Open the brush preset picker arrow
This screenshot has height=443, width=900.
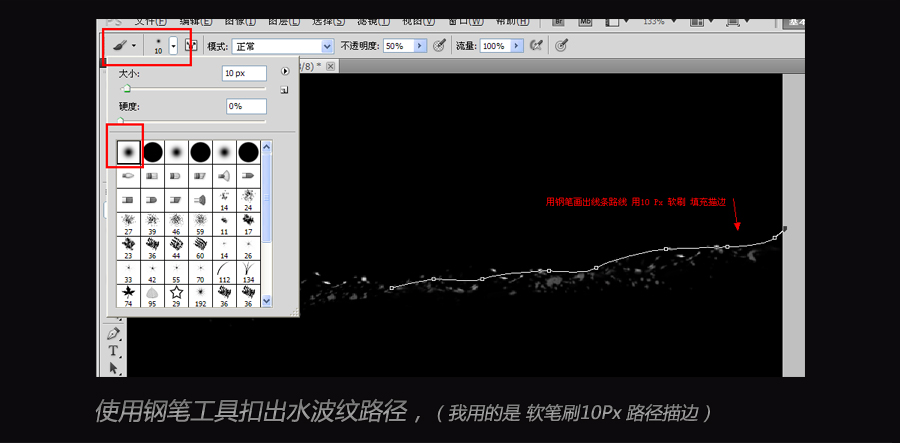coord(173,46)
